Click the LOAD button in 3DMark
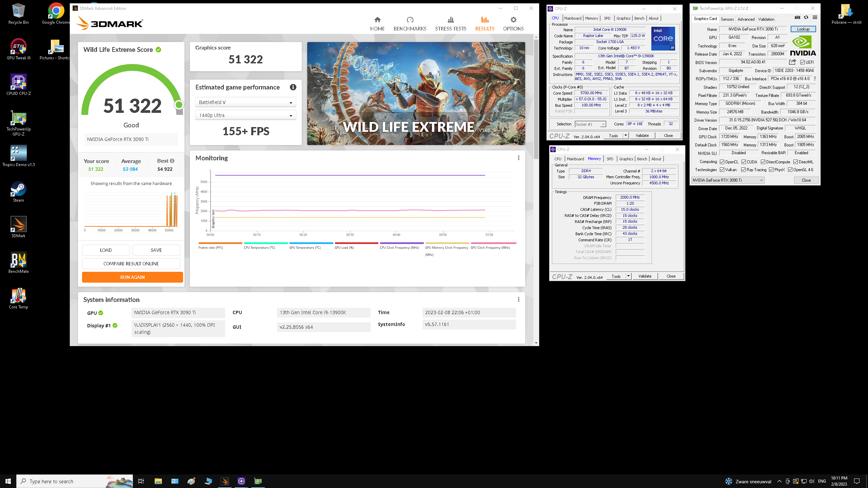This screenshot has height=488, width=868. 106,250
